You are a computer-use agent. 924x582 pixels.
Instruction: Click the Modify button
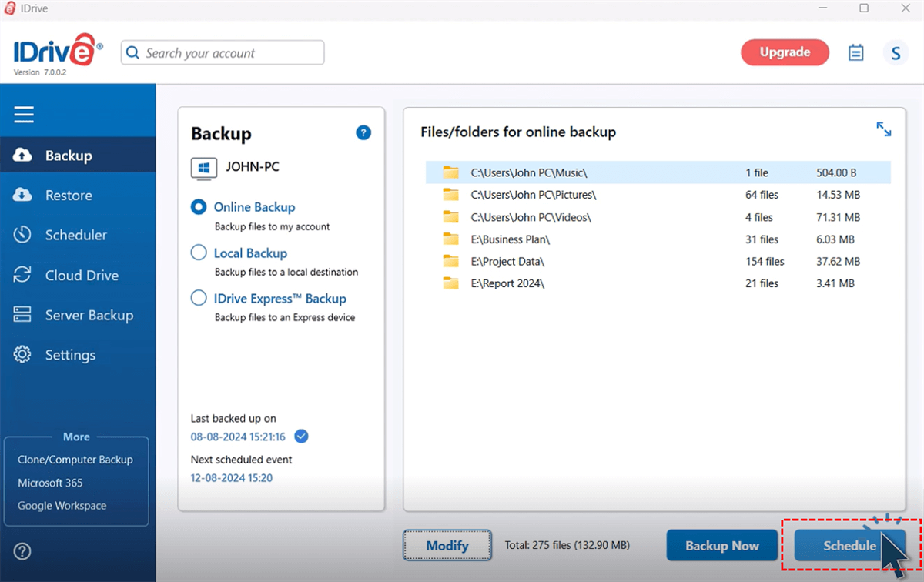click(x=447, y=546)
